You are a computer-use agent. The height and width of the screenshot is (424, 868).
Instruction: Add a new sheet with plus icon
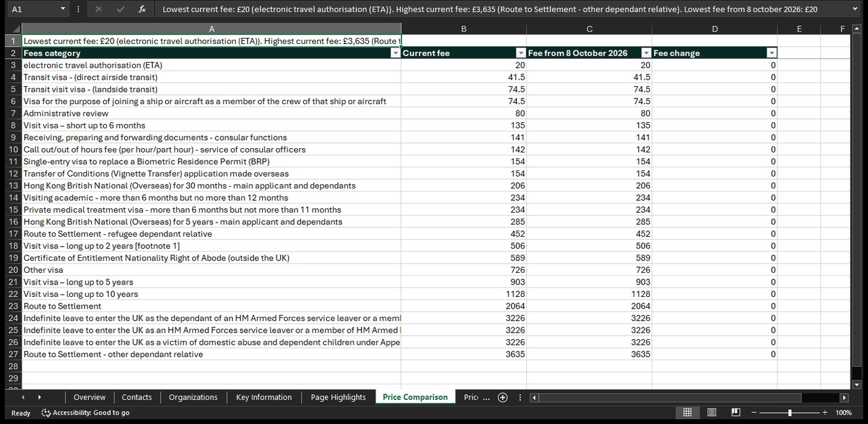[x=503, y=397]
